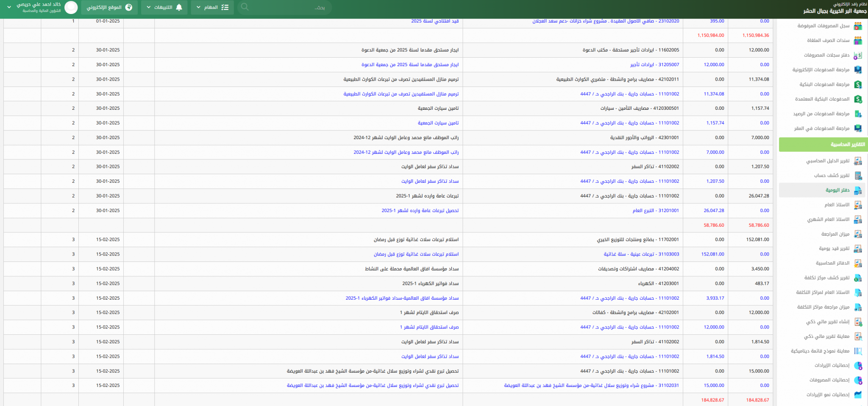868x406 pixels.
Task: Open معاينة تقرير مالي ذكي icon
Action: [858, 336]
